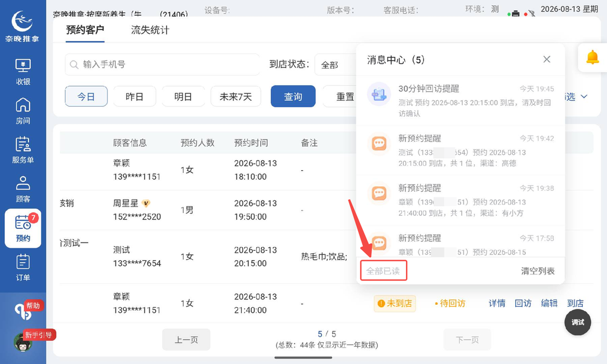Click the yellow notification bell icon
Screen dimensions: 607x364
click(x=592, y=58)
